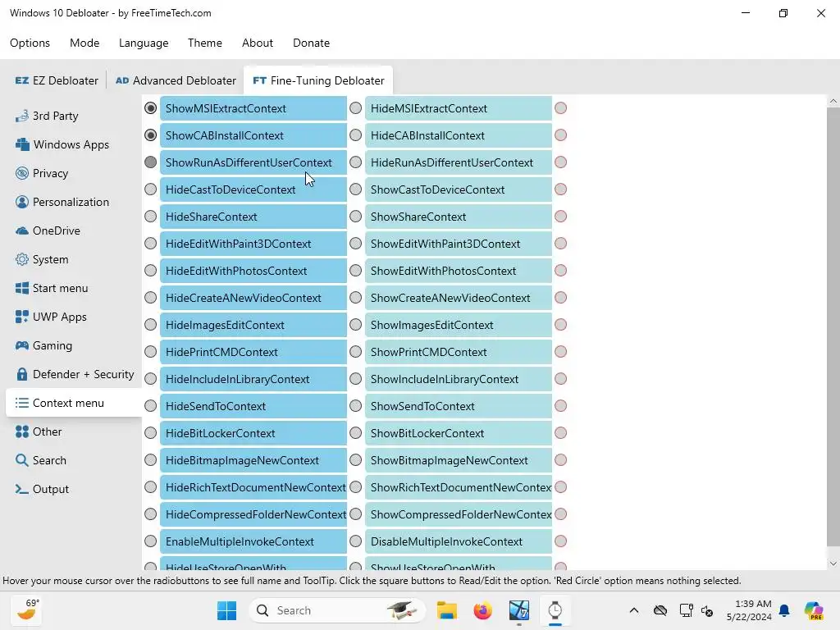840x630 pixels.
Task: Open File Explorer from the taskbar
Action: pyautogui.click(x=447, y=610)
